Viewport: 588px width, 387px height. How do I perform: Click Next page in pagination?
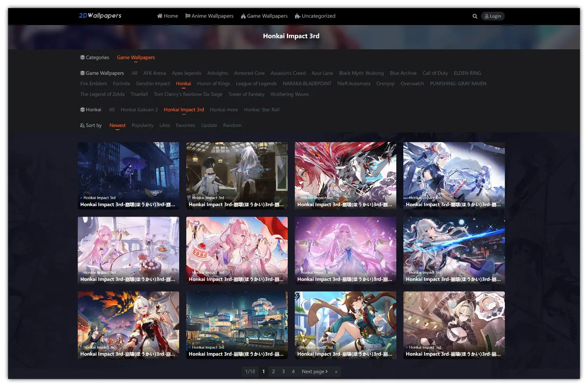tap(314, 372)
